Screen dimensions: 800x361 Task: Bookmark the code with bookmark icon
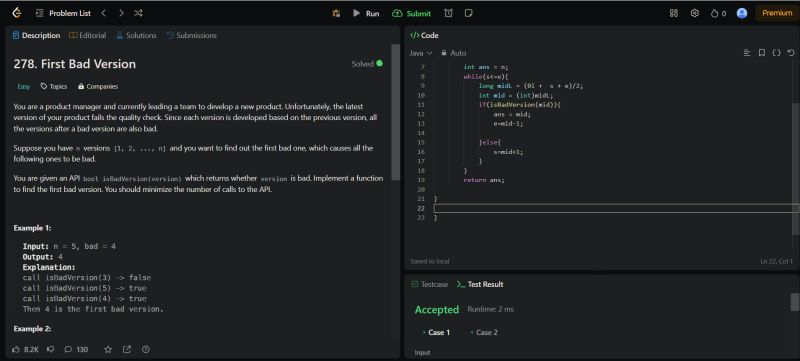pyautogui.click(x=761, y=53)
